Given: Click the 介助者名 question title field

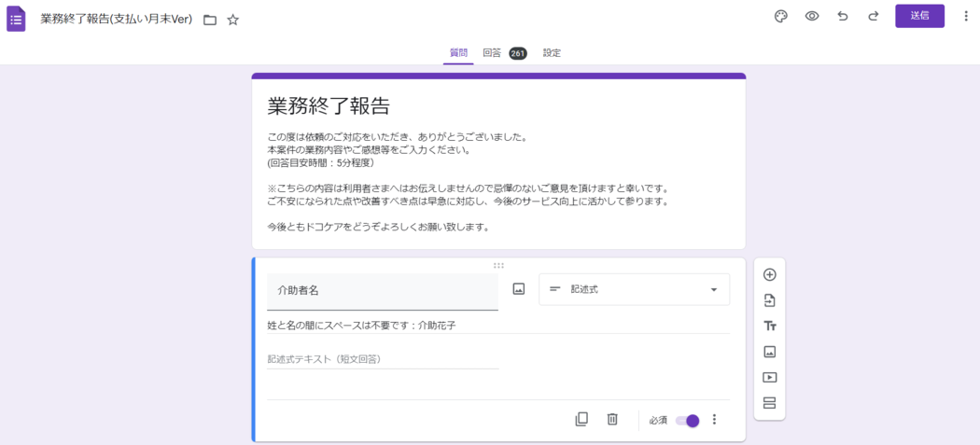Looking at the screenshot, I should [383, 291].
